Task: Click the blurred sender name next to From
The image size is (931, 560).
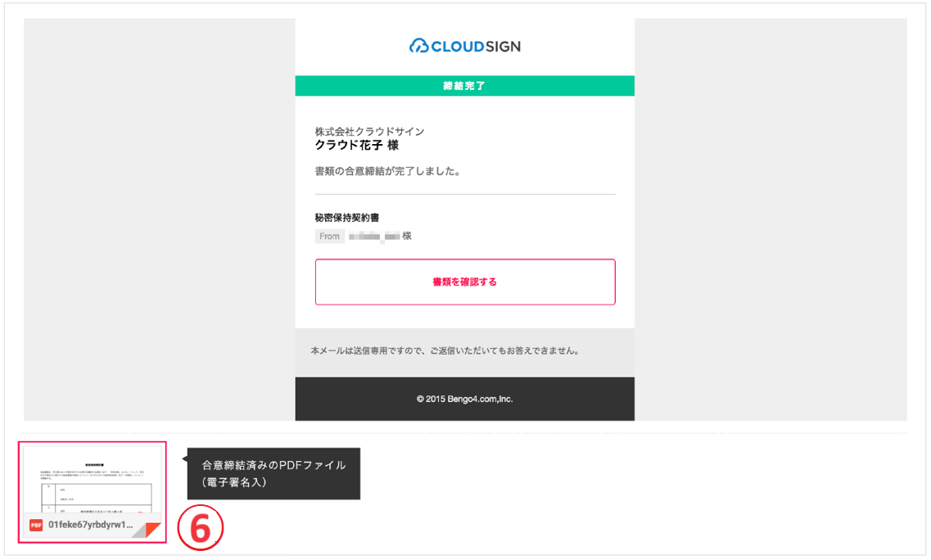Action: pyautogui.click(x=375, y=237)
